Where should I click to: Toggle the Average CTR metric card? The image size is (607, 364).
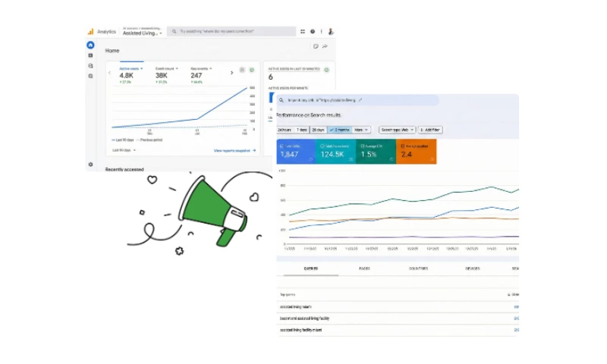[376, 152]
